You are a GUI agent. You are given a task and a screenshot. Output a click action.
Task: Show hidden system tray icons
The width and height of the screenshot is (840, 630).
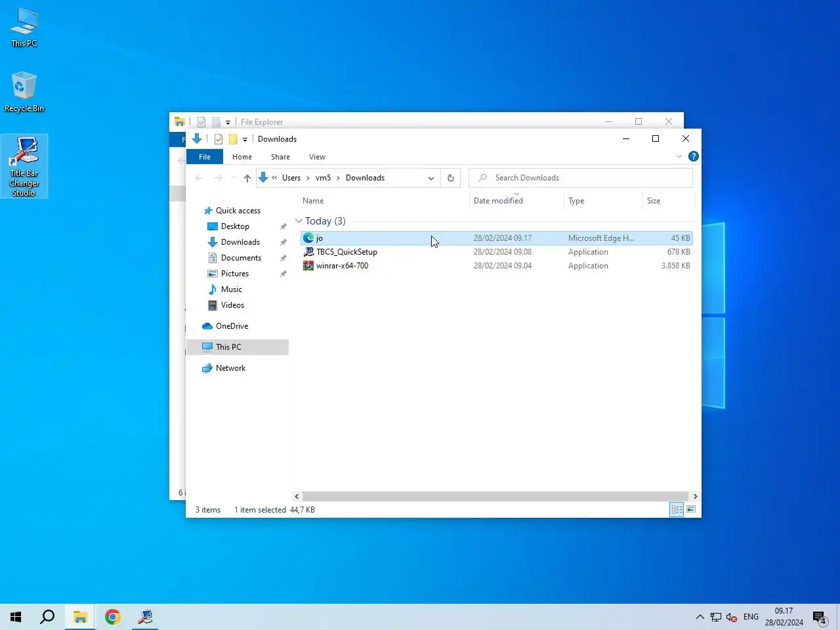tap(700, 617)
